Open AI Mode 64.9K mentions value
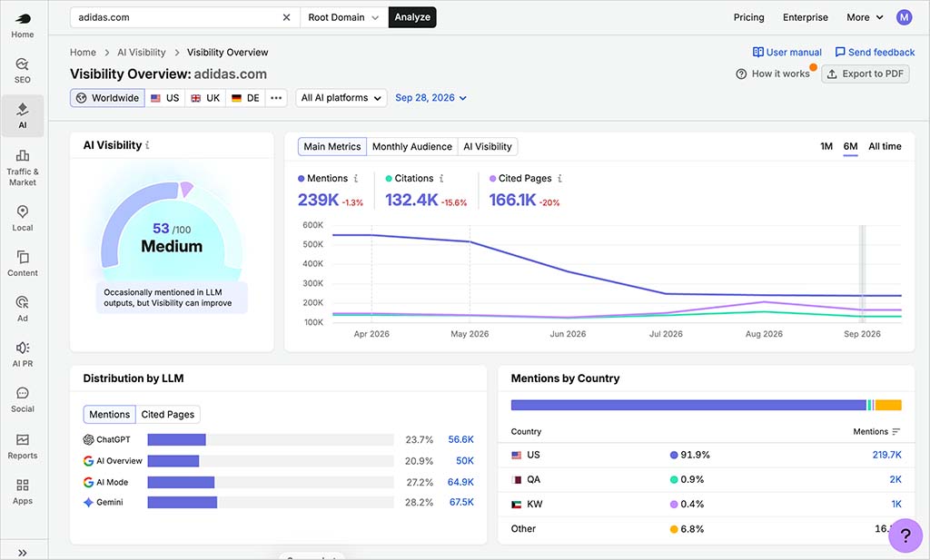Viewport: 930px width, 560px height. pos(460,482)
